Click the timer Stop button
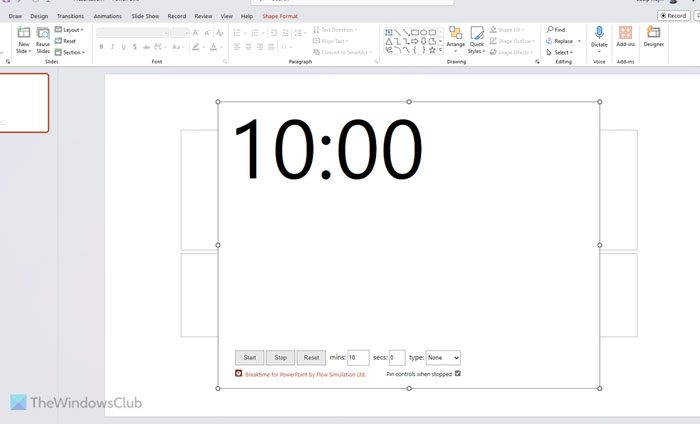 point(280,357)
